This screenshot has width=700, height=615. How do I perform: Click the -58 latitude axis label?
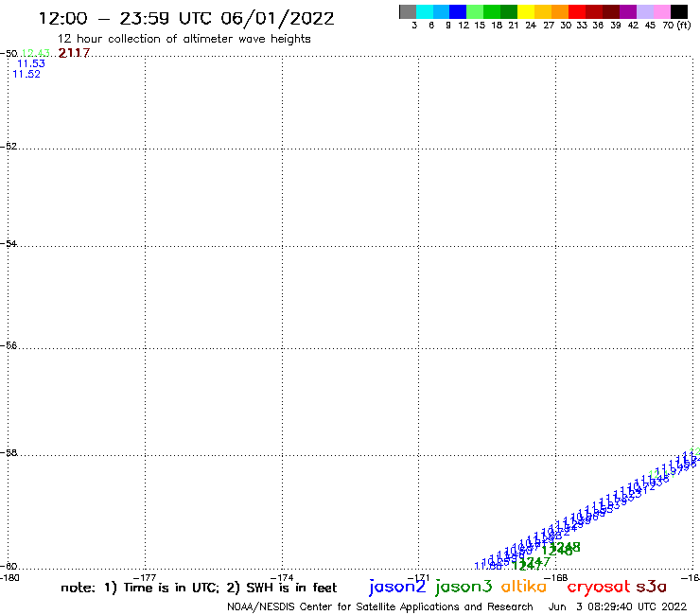click(9, 453)
